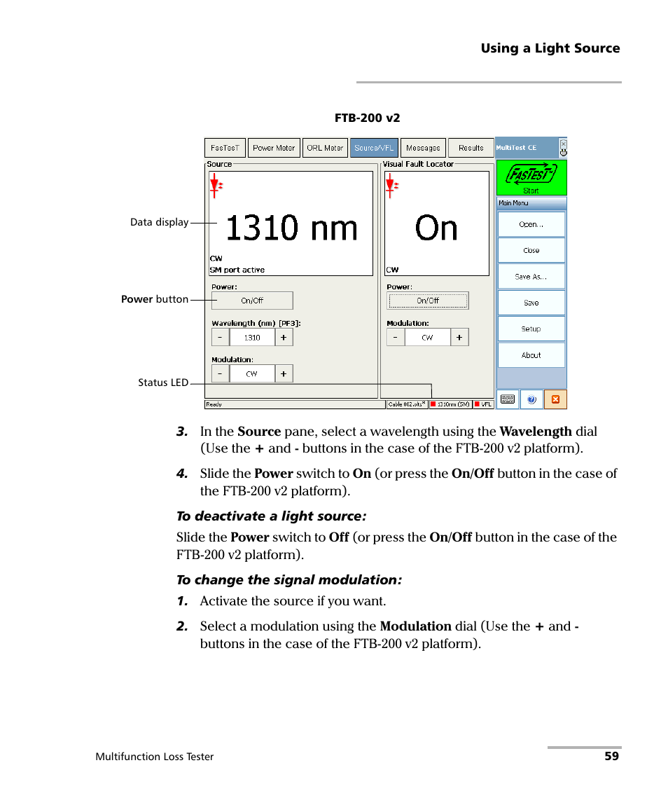The width and height of the screenshot is (668, 812).
Task: Click Source modulation CW value field
Action: pos(252,373)
